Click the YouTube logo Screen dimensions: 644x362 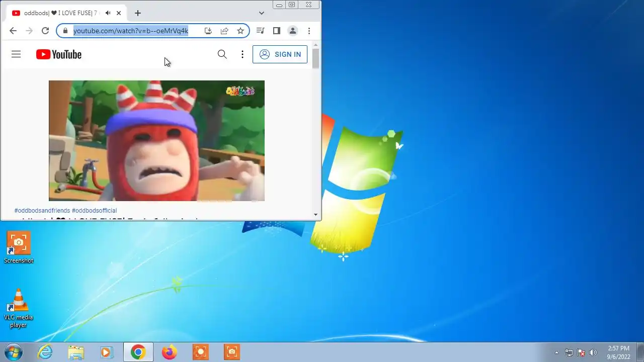[x=59, y=54]
